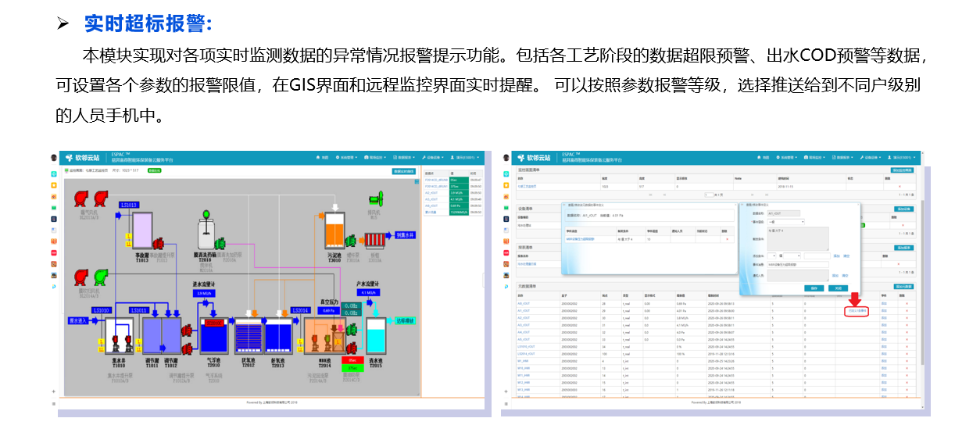Click the red-circled defined event link

(857, 311)
